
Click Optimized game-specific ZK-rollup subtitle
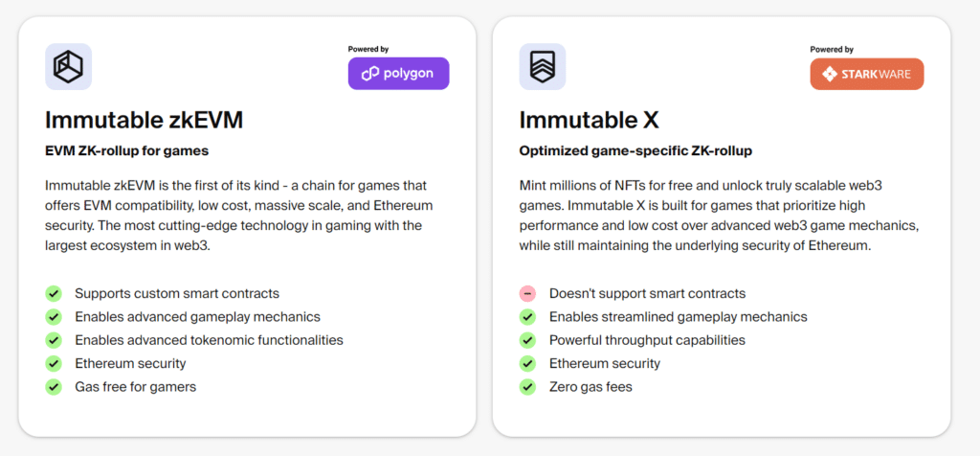pyautogui.click(x=635, y=150)
